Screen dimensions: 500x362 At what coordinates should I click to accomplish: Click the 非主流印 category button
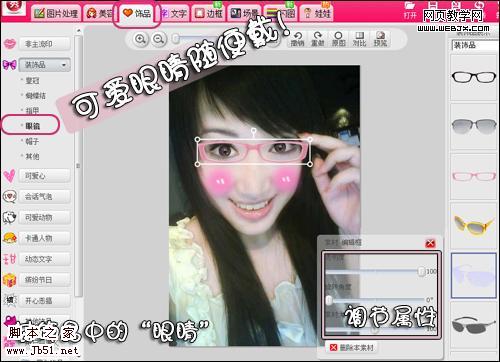coord(44,44)
